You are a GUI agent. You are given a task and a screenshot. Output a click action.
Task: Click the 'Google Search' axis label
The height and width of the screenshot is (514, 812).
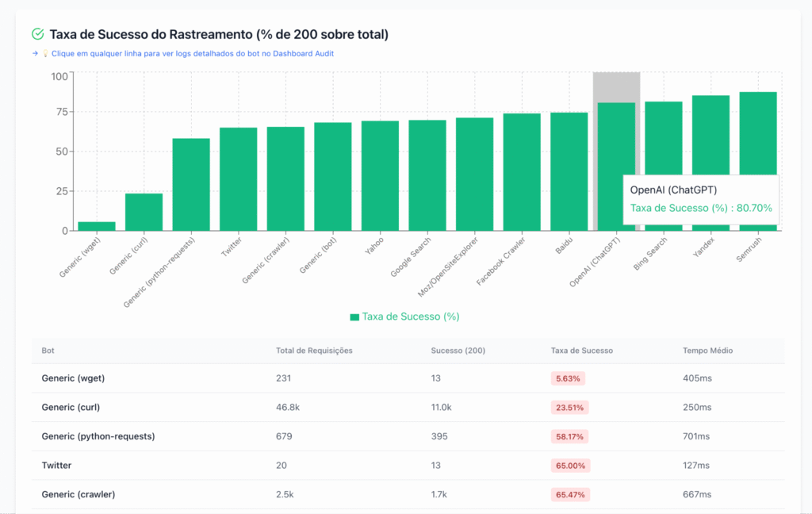[x=411, y=258]
